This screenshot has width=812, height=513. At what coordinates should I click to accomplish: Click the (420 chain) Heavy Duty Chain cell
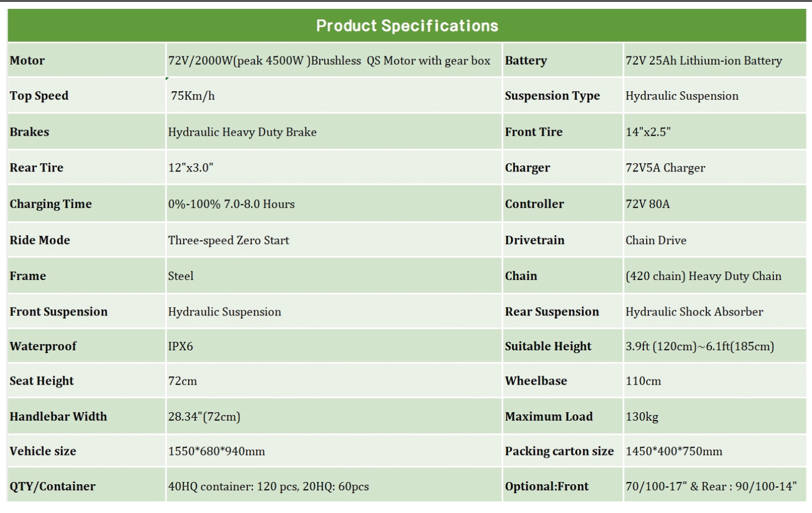coord(704,276)
